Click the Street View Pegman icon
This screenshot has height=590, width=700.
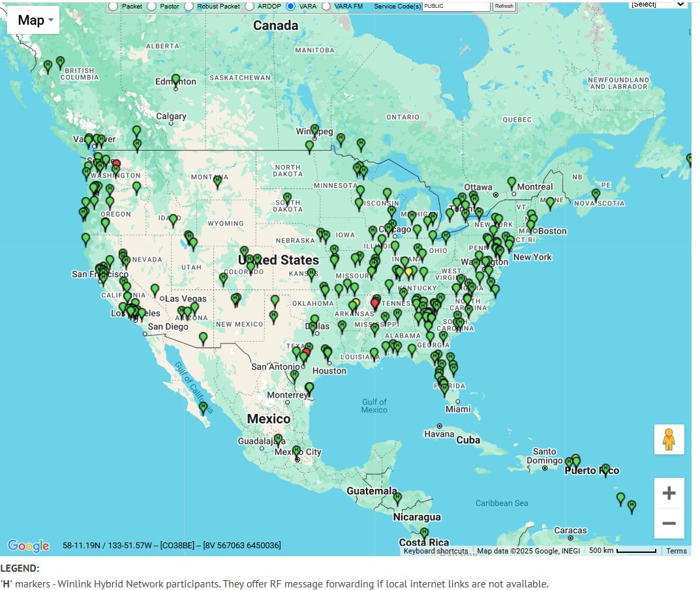[x=669, y=439]
